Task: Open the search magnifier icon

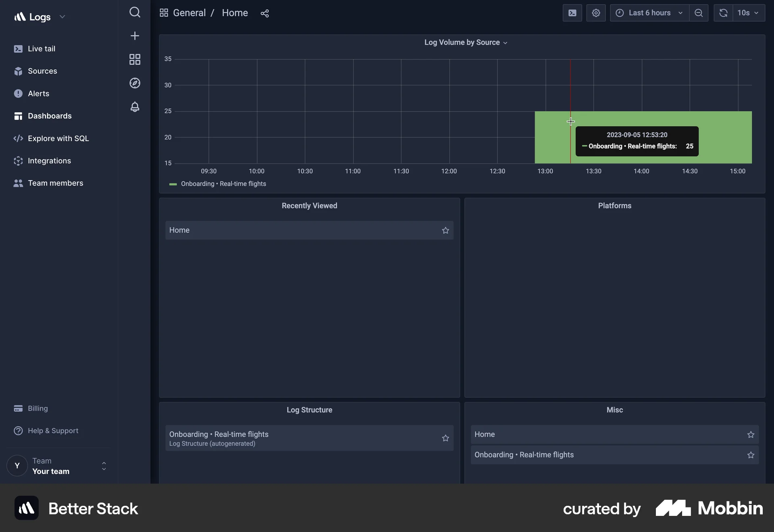Action: tap(135, 12)
